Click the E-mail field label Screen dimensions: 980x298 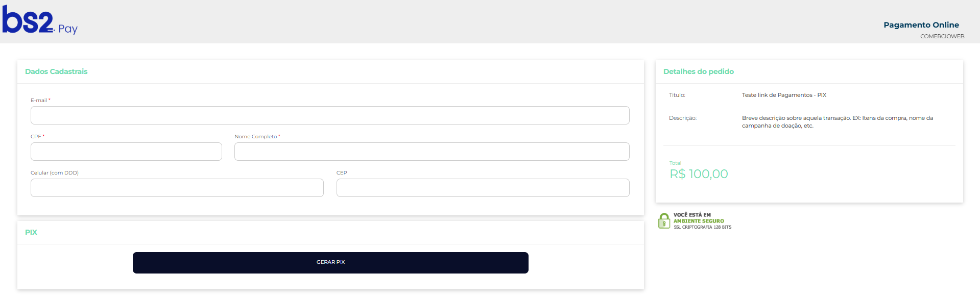[x=39, y=101]
